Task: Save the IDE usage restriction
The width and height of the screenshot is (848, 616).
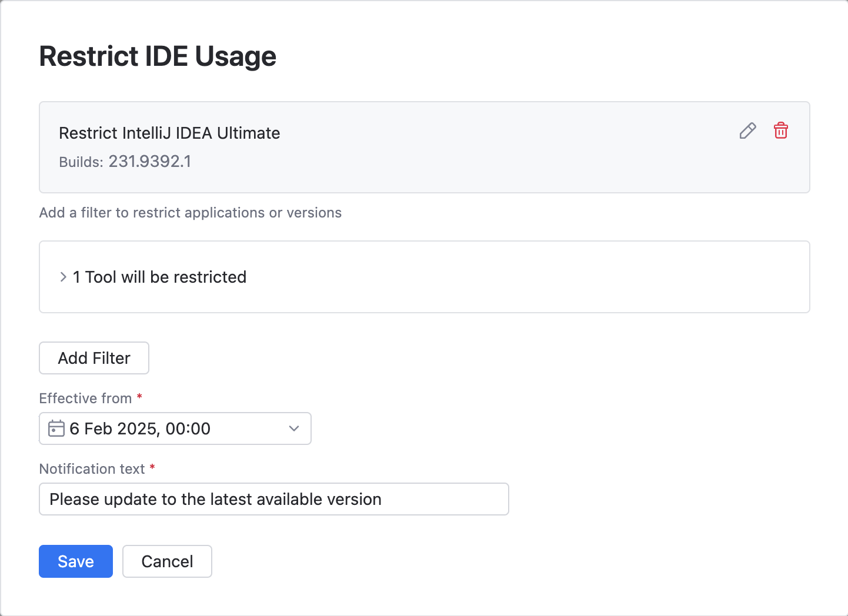Action: [75, 561]
